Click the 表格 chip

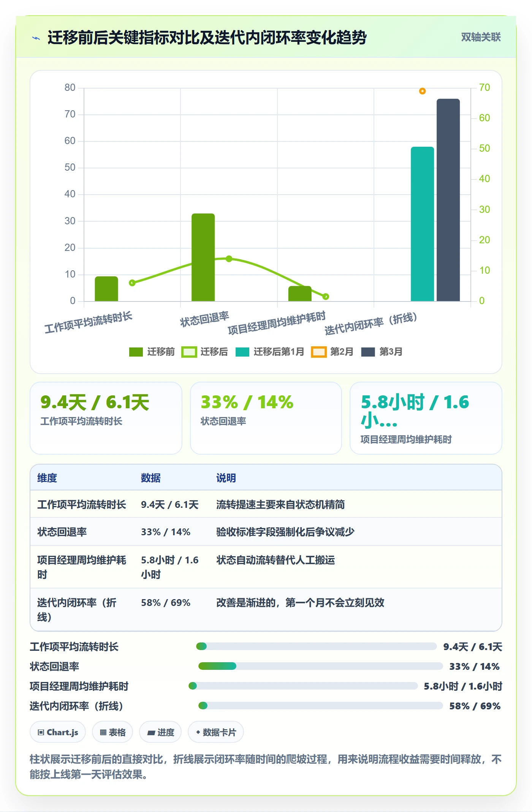(x=112, y=732)
